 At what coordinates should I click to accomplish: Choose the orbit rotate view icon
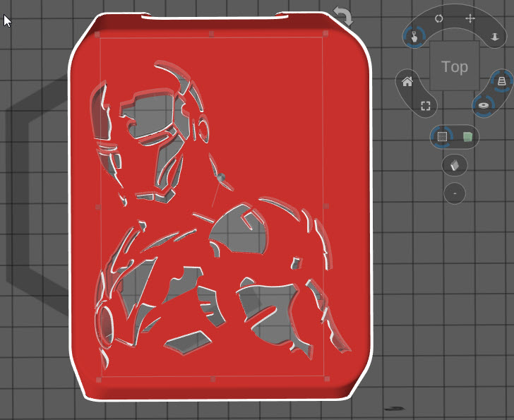coord(438,18)
